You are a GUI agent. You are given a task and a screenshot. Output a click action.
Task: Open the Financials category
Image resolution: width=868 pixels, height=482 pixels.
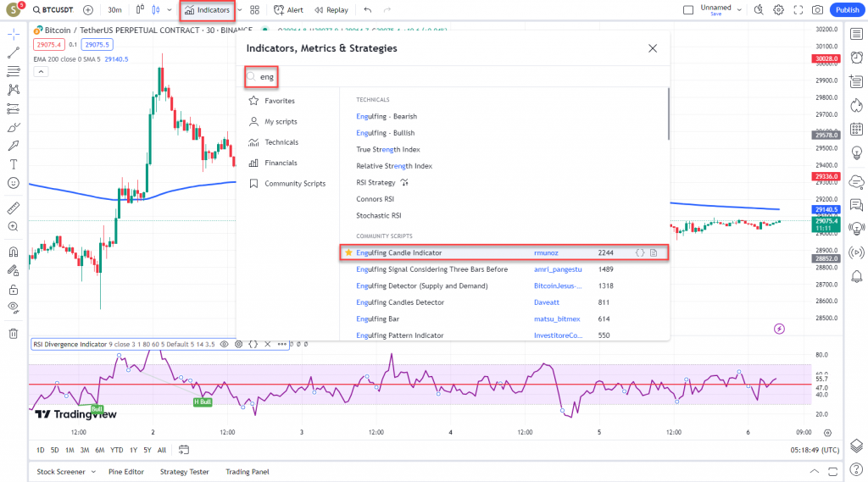pyautogui.click(x=273, y=163)
